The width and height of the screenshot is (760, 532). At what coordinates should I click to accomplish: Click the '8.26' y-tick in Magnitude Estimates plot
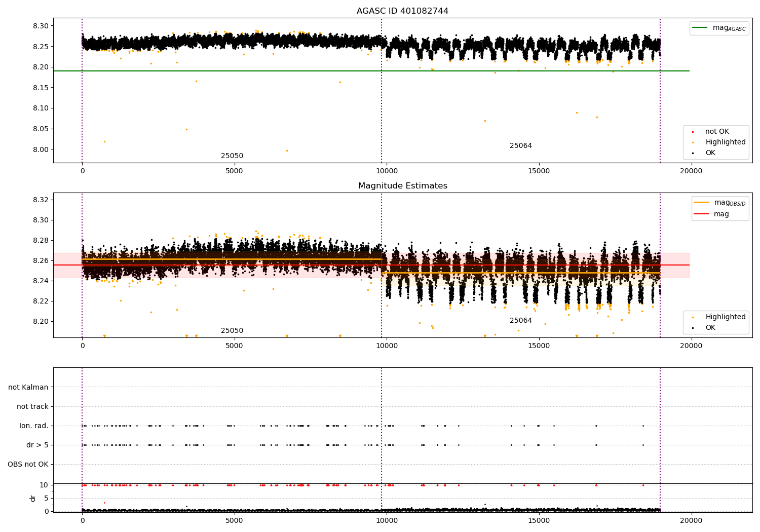coord(42,260)
